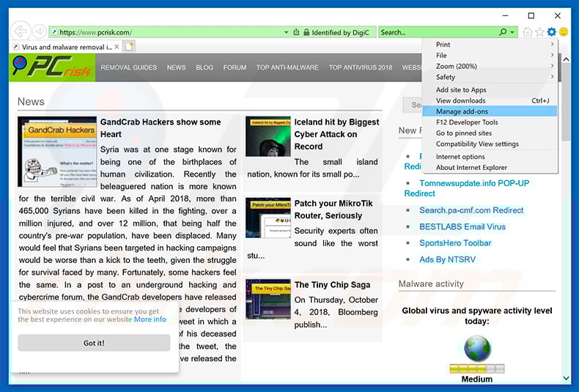Expand the Print submenu

click(490, 44)
